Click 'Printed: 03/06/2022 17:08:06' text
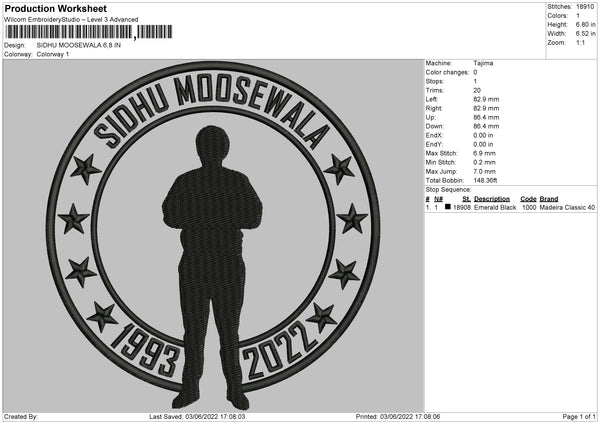The width and height of the screenshot is (600, 424). click(398, 417)
